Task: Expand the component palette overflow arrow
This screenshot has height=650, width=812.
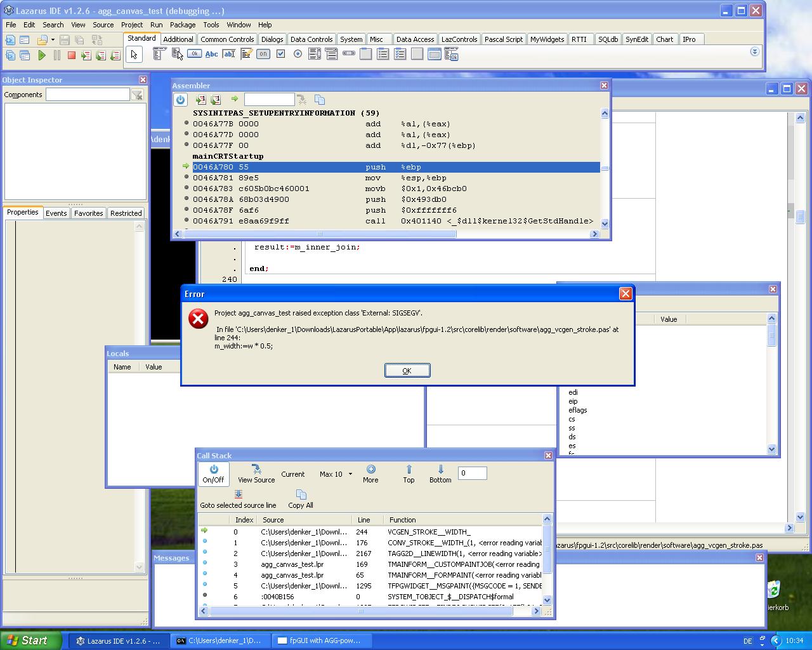Action: (x=754, y=51)
